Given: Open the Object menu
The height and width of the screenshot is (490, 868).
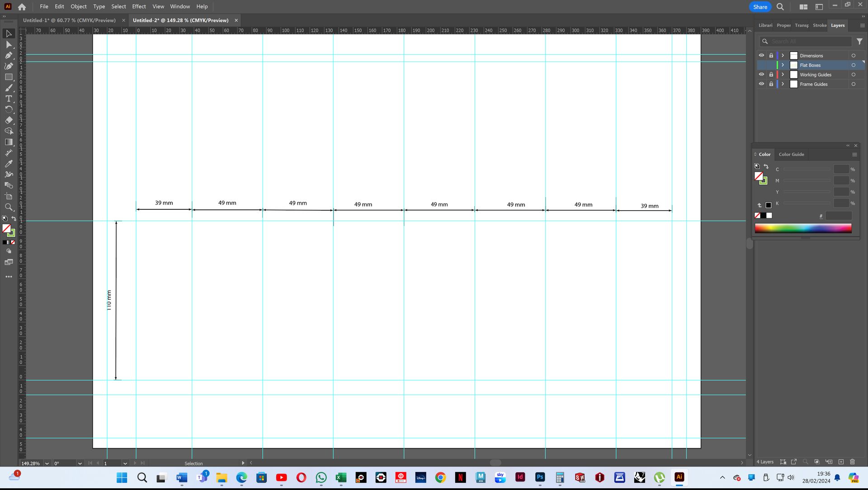Looking at the screenshot, I should pos(78,6).
